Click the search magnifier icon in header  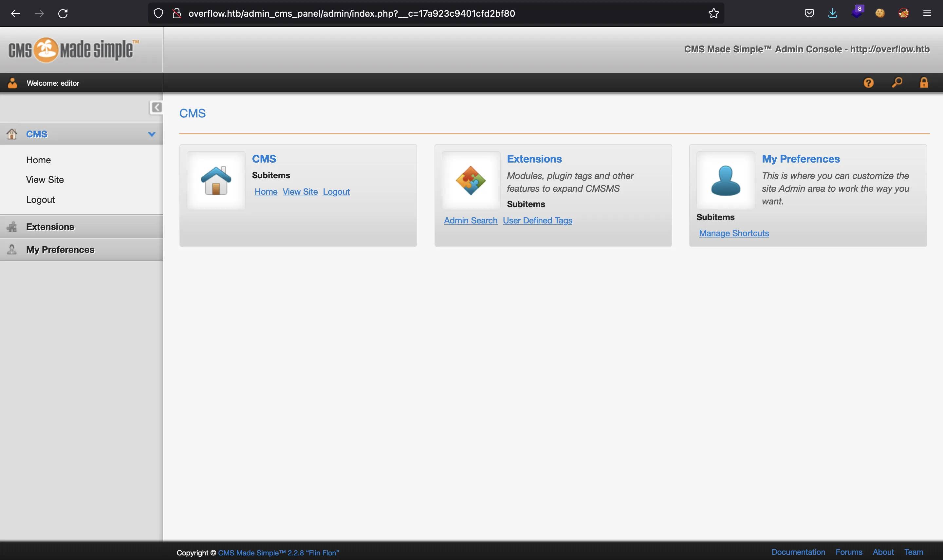tap(896, 83)
